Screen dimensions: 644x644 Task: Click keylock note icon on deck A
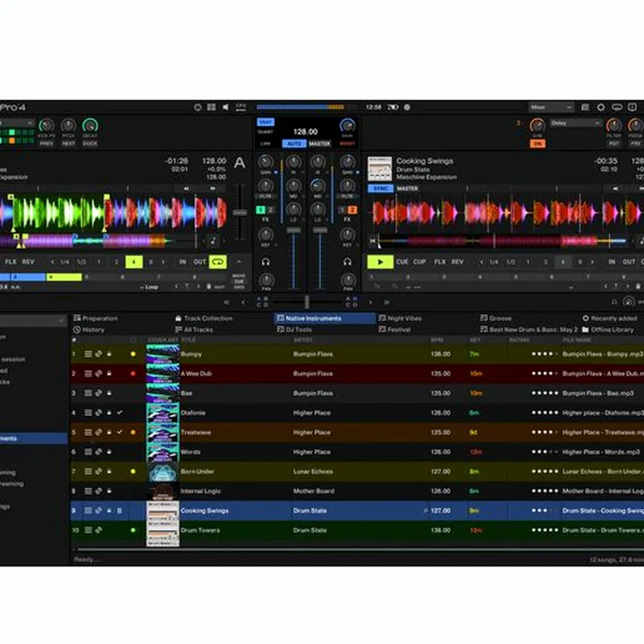point(213,241)
